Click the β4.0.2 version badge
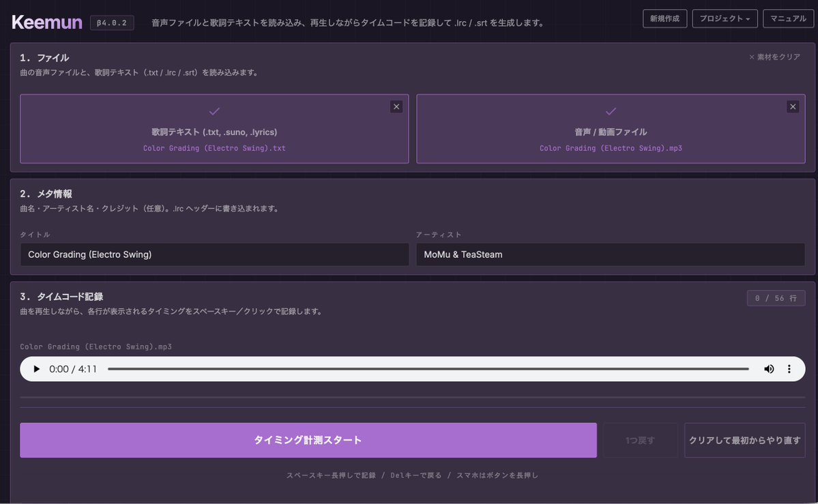Image resolution: width=818 pixels, height=504 pixels. point(112,23)
